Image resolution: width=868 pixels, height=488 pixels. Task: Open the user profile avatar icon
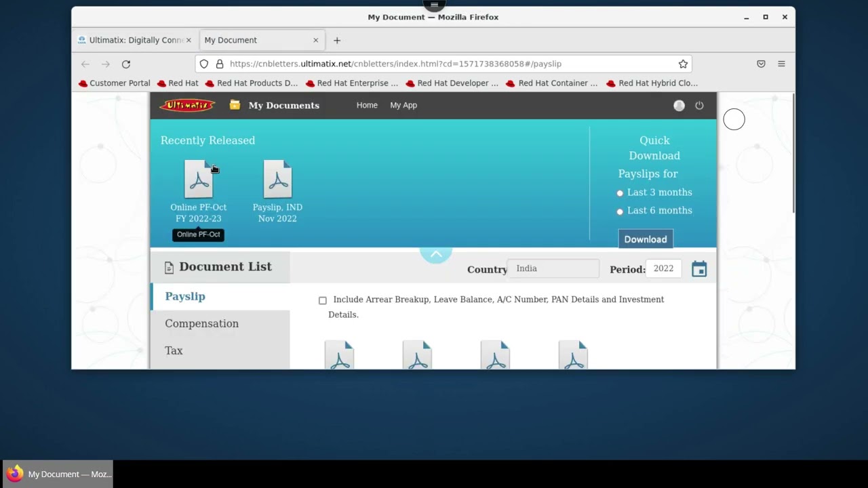[x=679, y=106]
